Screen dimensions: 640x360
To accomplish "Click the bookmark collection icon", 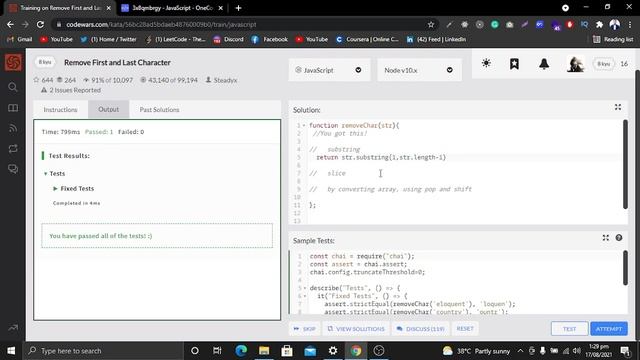I will click(x=514, y=64).
